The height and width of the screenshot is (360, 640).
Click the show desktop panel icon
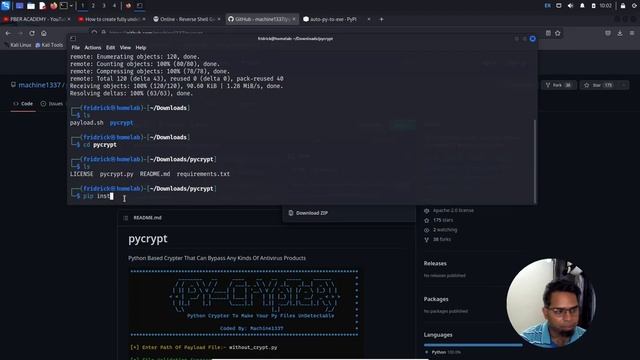[x=19, y=6]
